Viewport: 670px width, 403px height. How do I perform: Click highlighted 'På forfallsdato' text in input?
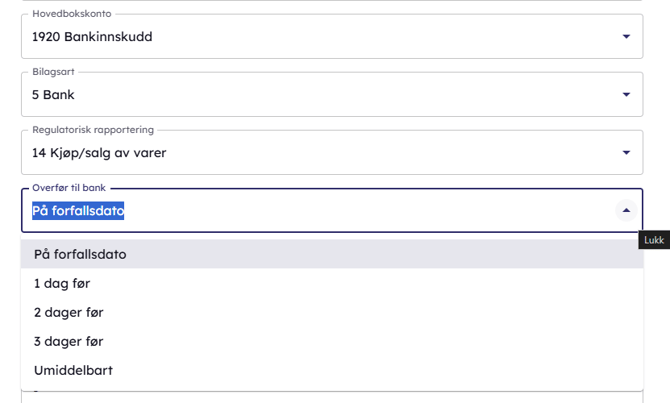pyautogui.click(x=78, y=211)
